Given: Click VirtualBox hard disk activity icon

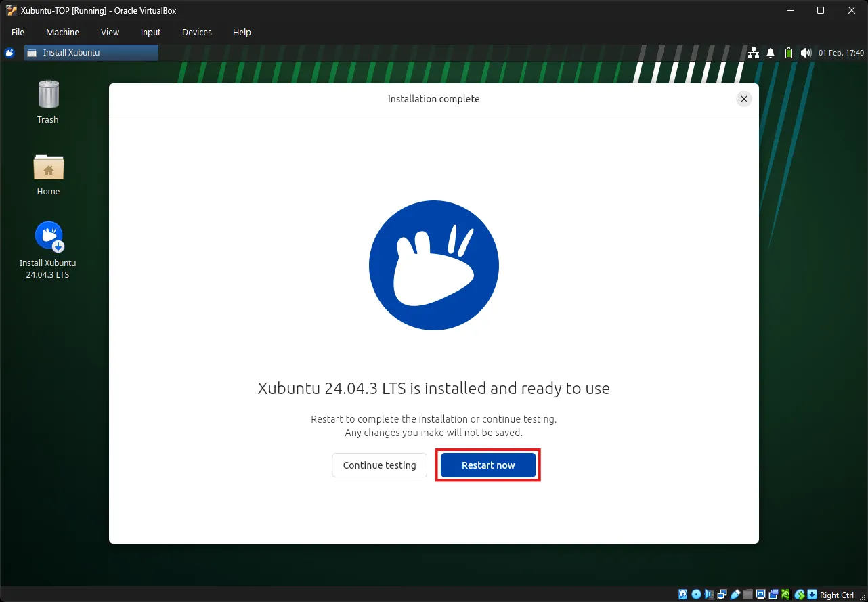Looking at the screenshot, I should pyautogui.click(x=682, y=595).
